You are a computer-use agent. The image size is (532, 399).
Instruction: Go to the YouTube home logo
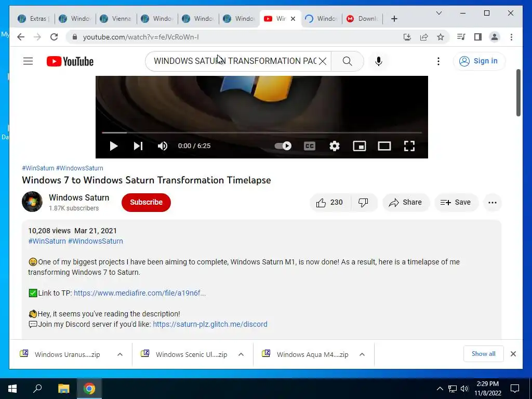coord(70,61)
